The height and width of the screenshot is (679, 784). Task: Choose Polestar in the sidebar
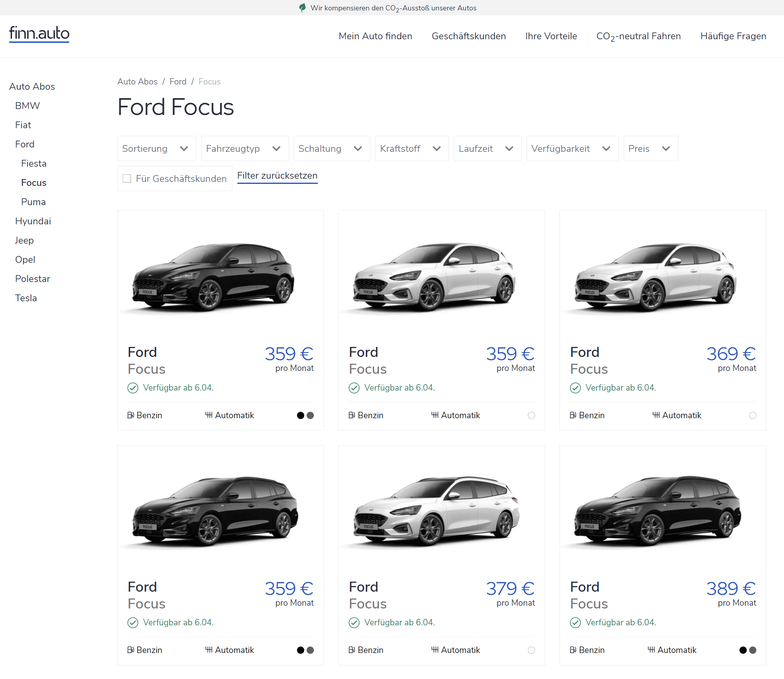click(32, 279)
